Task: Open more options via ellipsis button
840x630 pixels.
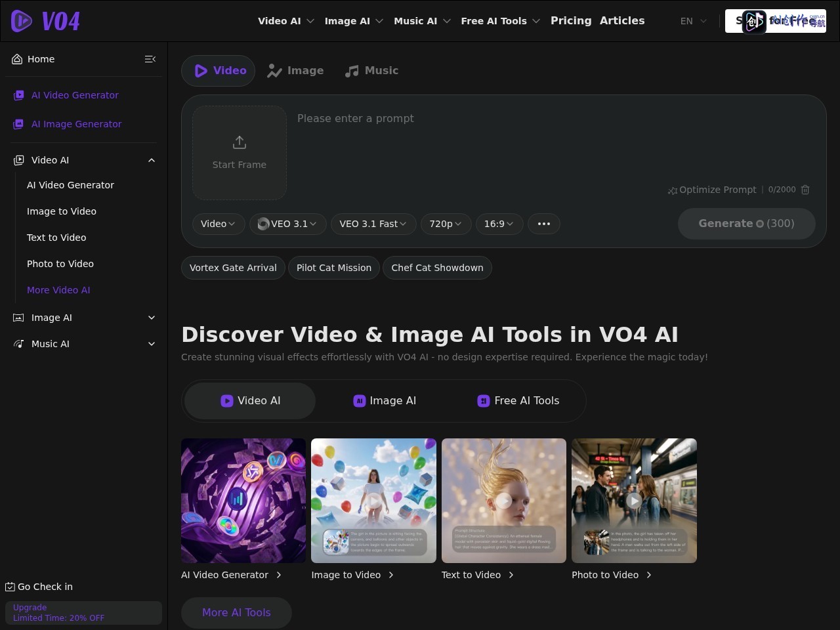Action: (x=544, y=224)
